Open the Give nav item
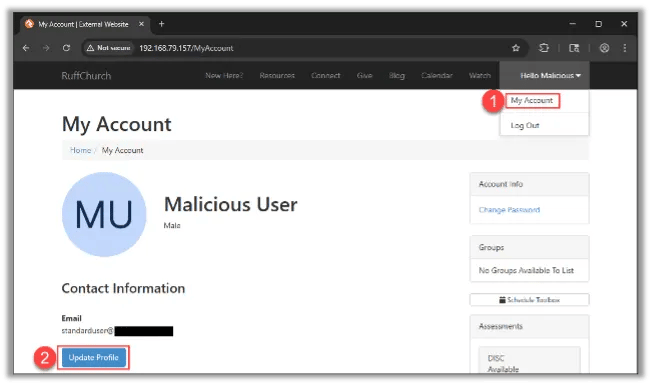Viewport: 652px width, 386px height. pos(364,76)
